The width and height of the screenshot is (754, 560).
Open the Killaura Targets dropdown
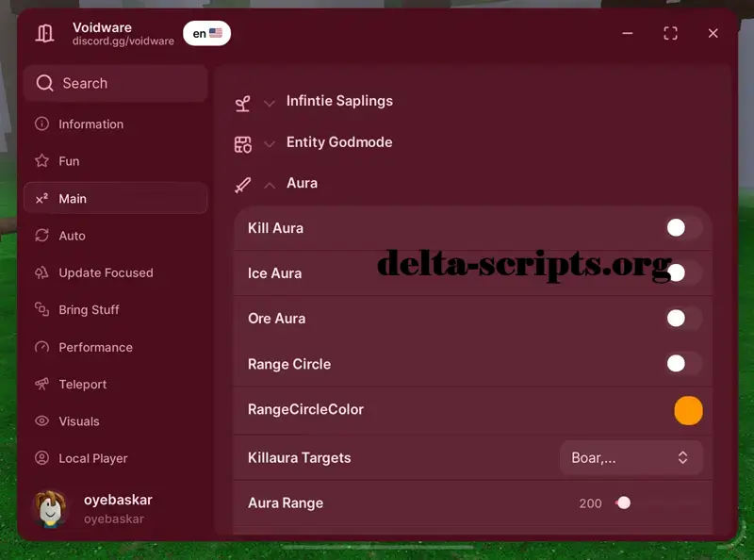click(x=631, y=457)
